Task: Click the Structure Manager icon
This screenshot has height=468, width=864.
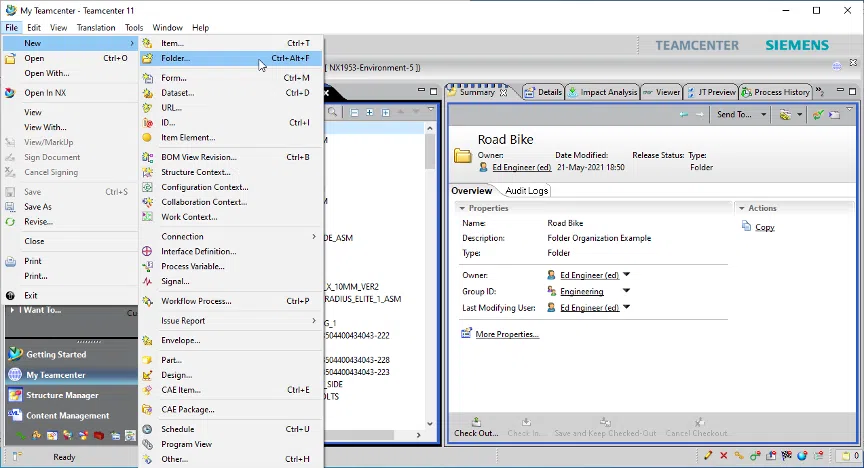Action: pos(15,395)
